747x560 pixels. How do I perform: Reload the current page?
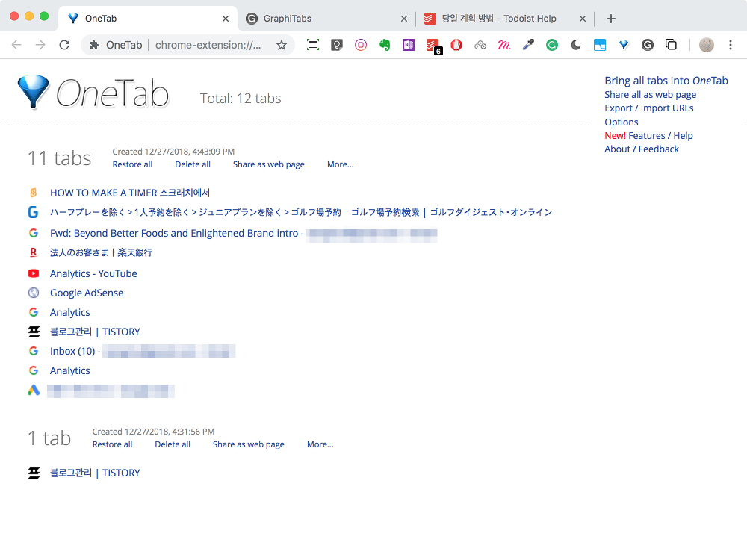(x=64, y=45)
